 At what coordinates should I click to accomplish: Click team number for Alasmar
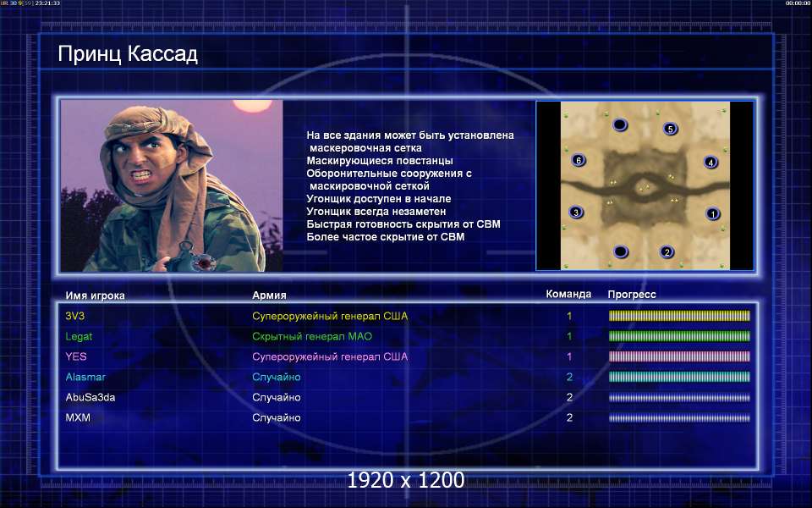click(x=569, y=377)
